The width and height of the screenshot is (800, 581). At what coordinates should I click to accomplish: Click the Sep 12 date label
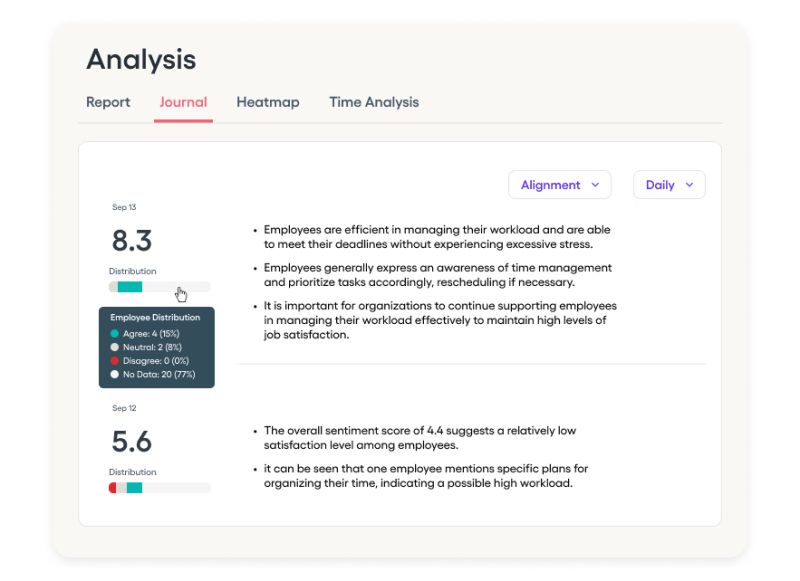click(x=124, y=408)
